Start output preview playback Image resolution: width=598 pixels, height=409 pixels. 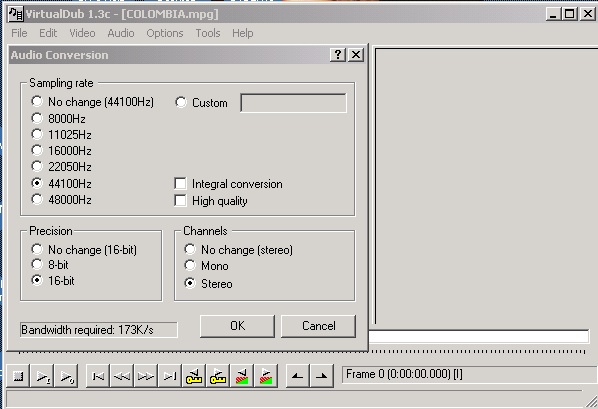[x=66, y=377]
